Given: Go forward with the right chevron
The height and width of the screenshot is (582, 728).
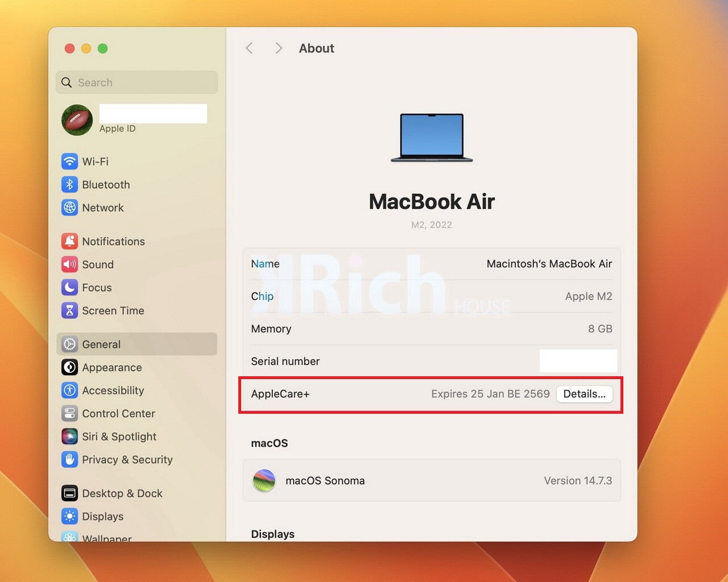Looking at the screenshot, I should (279, 48).
